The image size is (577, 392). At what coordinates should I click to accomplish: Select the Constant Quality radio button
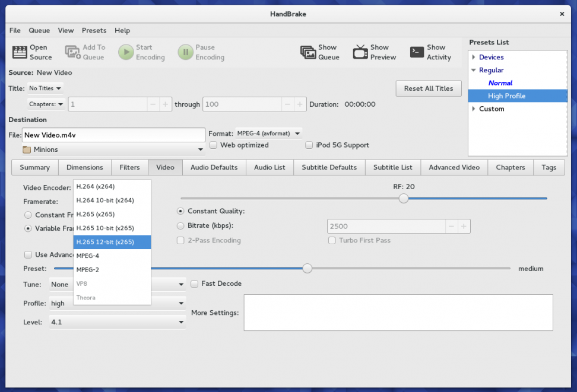[180, 211]
